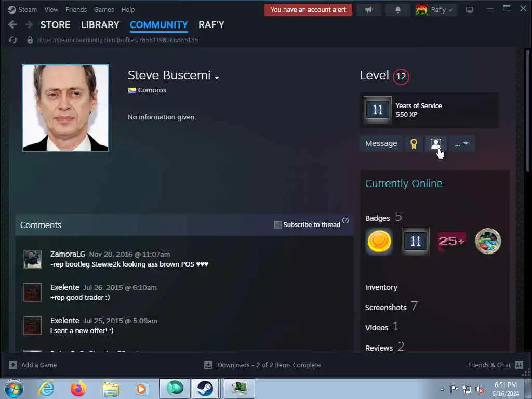The height and width of the screenshot is (399, 532).
Task: Click the Downloads arrow icon
Action: point(208,365)
